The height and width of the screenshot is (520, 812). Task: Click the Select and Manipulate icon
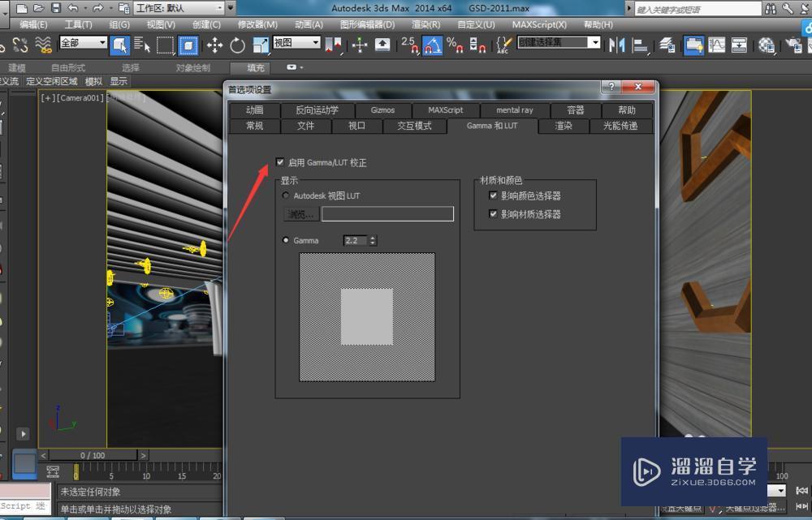coord(360,45)
